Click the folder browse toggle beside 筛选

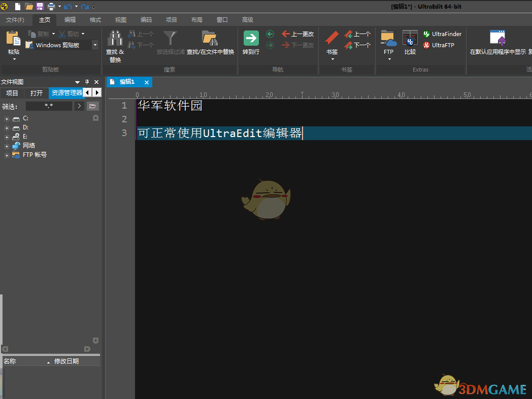coord(92,106)
